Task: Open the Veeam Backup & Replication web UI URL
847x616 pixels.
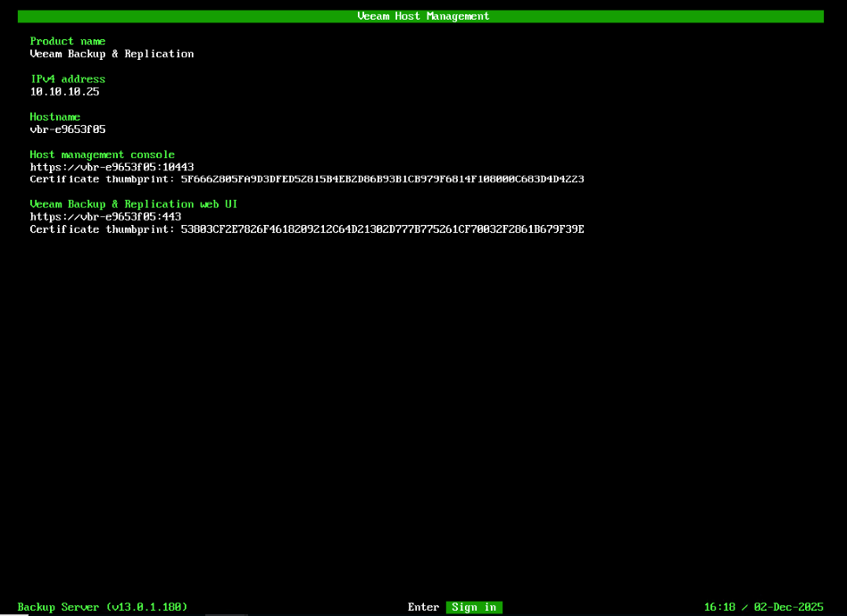Action: coord(108,216)
